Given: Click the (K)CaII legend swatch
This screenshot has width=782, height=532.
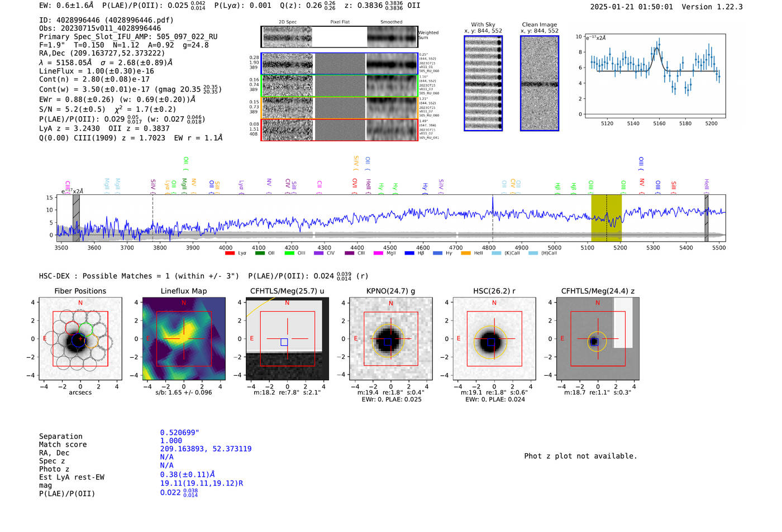Looking at the screenshot, I should tap(496, 253).
